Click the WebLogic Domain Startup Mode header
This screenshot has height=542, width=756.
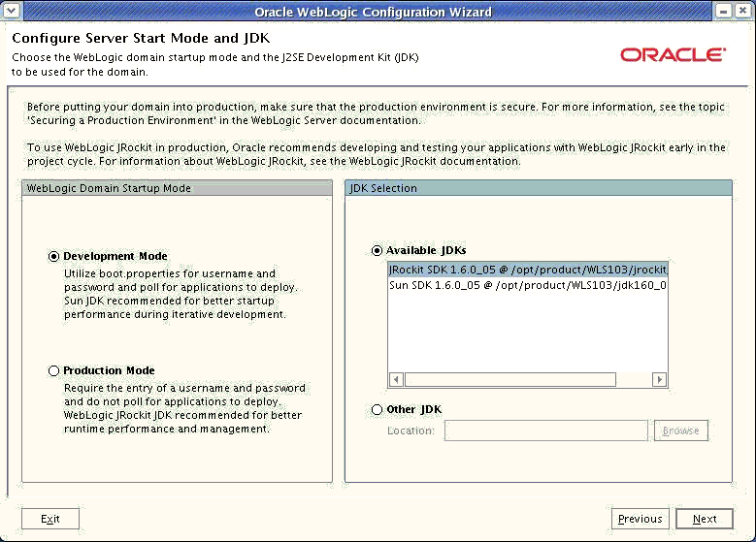click(x=177, y=188)
